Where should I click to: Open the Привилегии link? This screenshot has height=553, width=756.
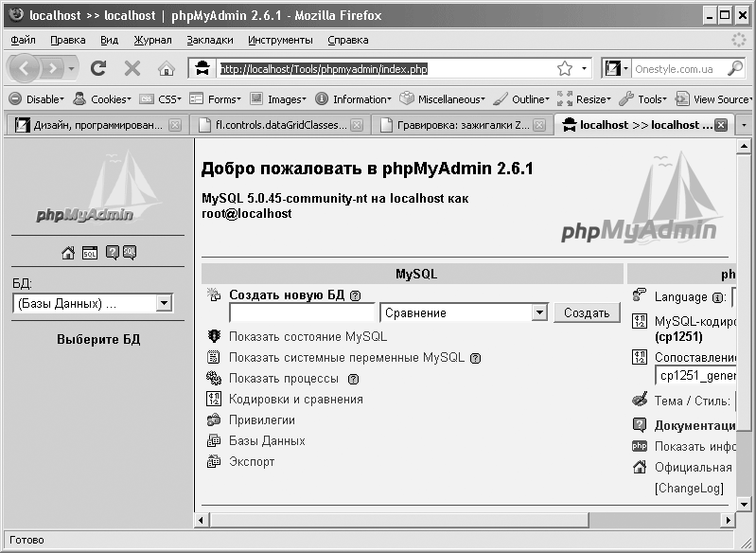(x=262, y=419)
